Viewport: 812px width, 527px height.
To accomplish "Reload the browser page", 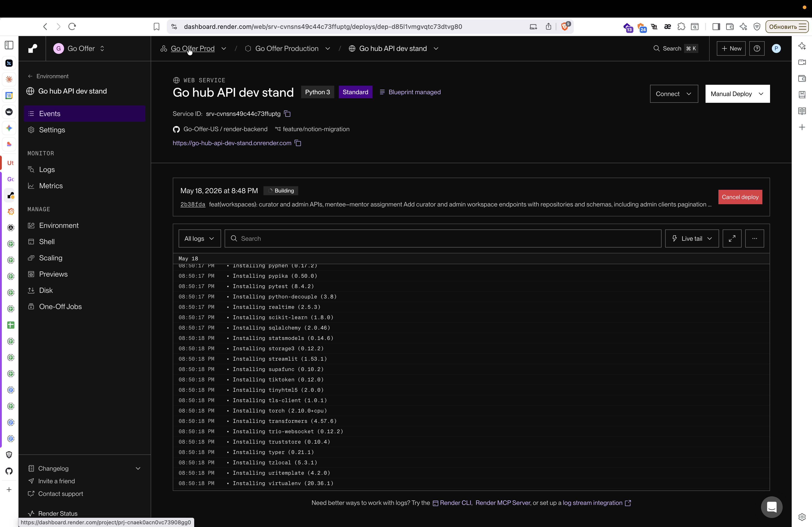I will click(x=72, y=27).
